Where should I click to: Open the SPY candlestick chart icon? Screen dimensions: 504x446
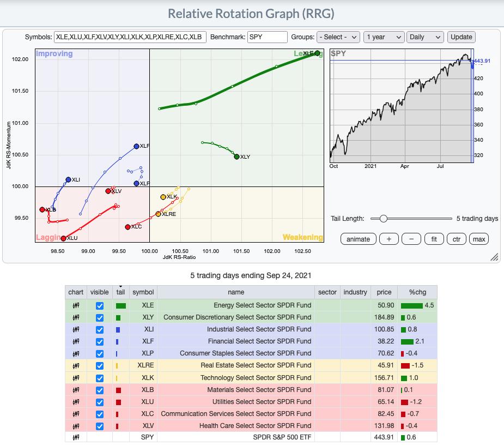point(76,437)
